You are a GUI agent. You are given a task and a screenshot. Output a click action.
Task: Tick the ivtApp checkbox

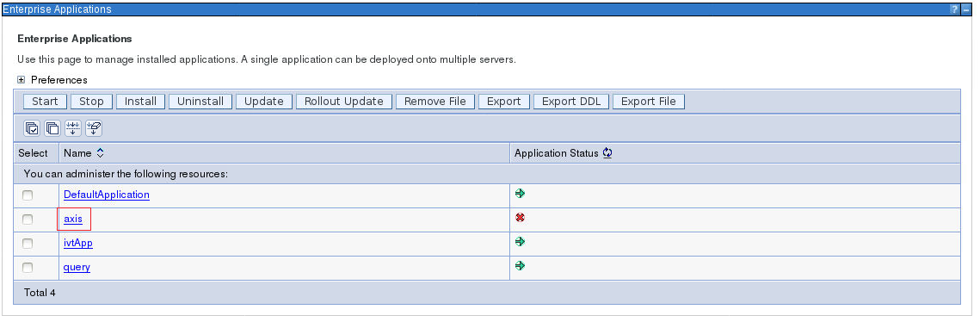(x=28, y=244)
